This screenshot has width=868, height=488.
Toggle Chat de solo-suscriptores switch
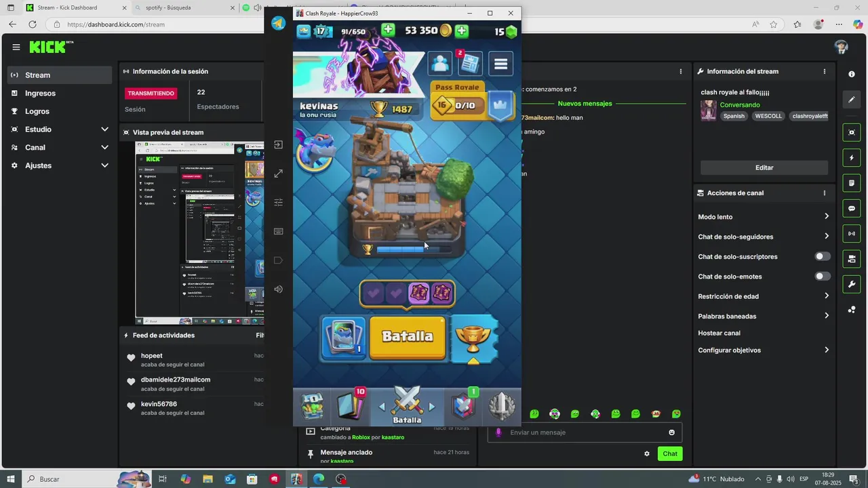[x=823, y=257]
